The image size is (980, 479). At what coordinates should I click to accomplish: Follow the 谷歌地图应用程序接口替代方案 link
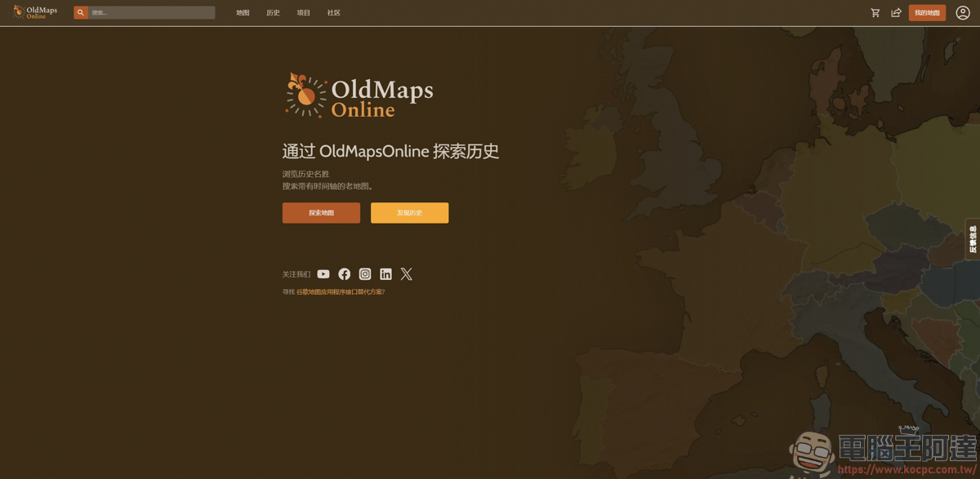pyautogui.click(x=340, y=292)
